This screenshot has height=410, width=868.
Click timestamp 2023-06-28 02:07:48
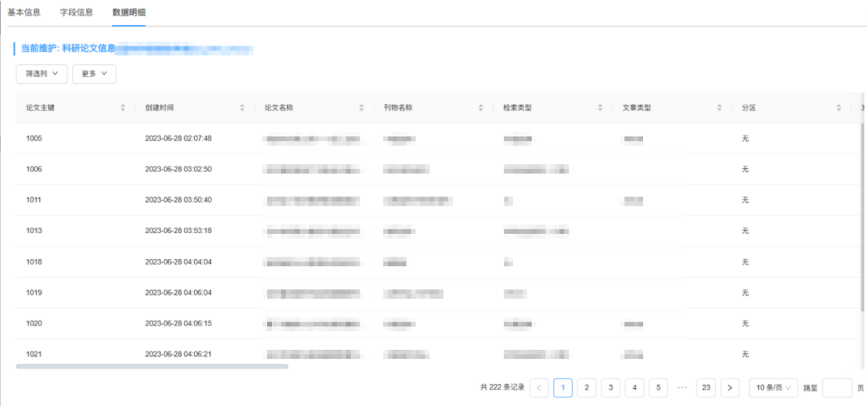point(179,138)
